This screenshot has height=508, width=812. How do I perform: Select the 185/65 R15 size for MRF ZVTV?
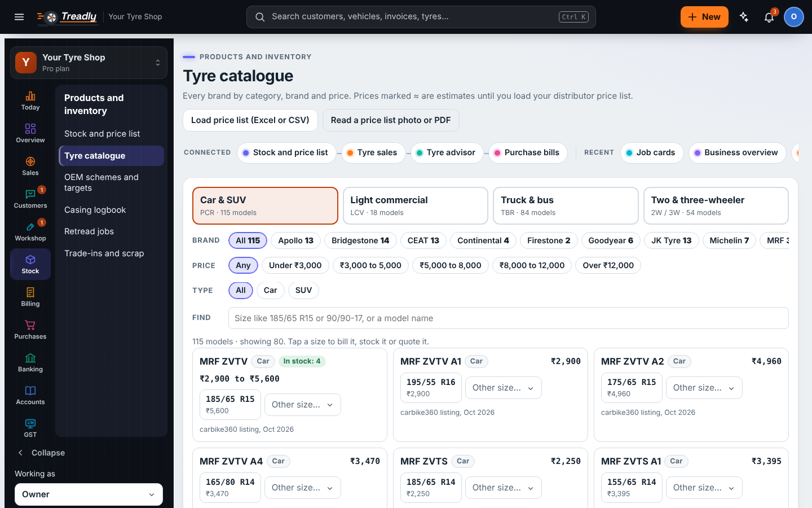(230, 405)
